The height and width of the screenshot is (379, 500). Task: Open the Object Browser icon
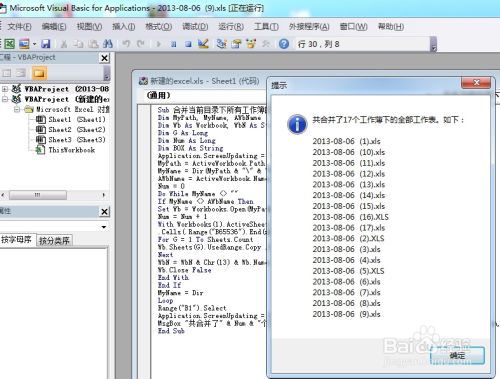251,44
